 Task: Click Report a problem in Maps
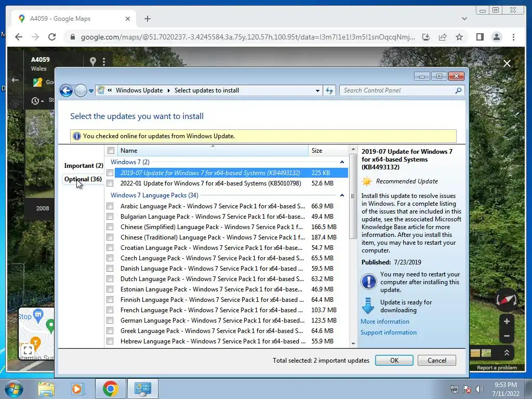(497, 368)
